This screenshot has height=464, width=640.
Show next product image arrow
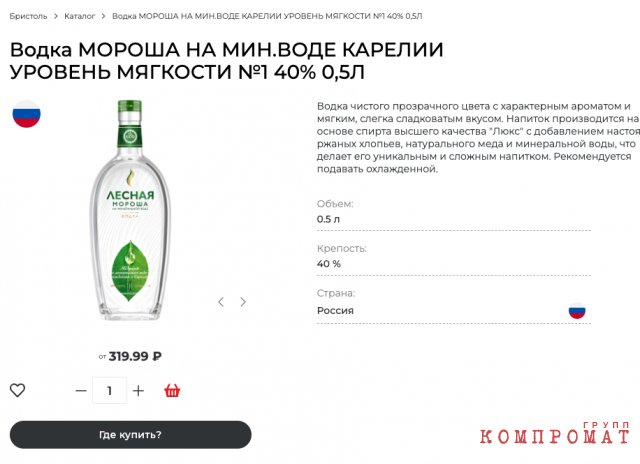coord(243,302)
